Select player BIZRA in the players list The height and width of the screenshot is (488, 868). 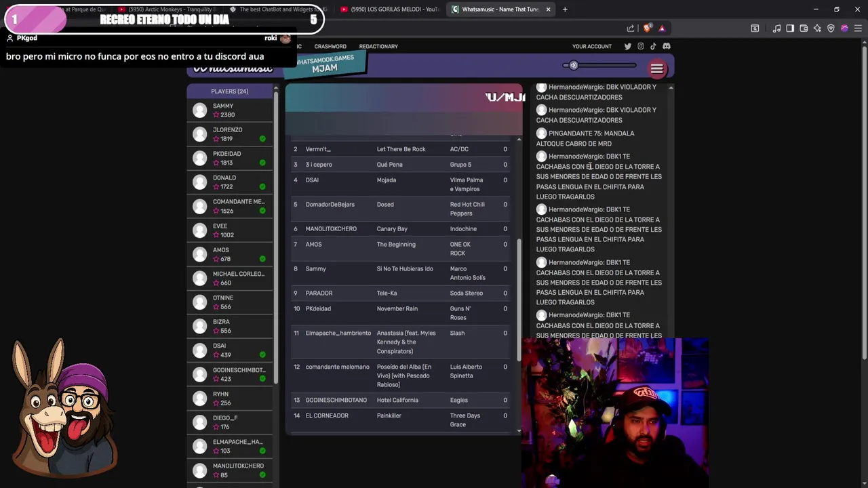(x=229, y=326)
